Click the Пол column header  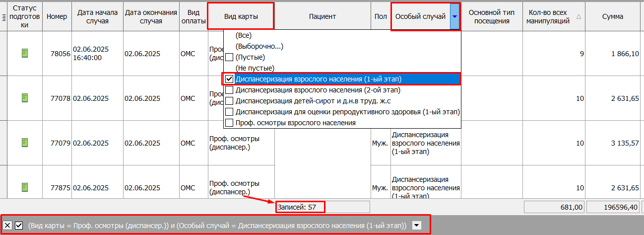point(381,16)
